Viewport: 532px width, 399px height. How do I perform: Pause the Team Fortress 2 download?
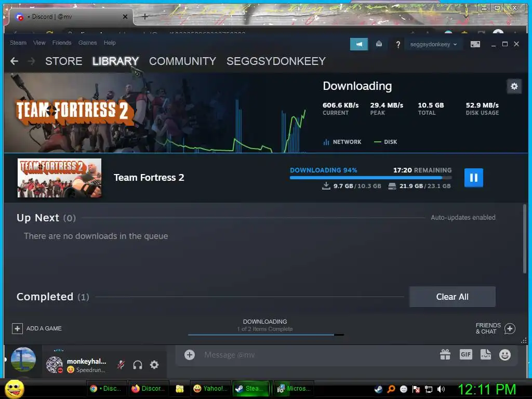(474, 178)
